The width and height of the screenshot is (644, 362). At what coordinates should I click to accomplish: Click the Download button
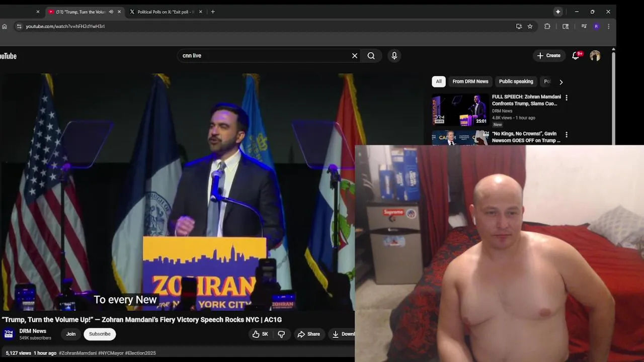point(342,334)
